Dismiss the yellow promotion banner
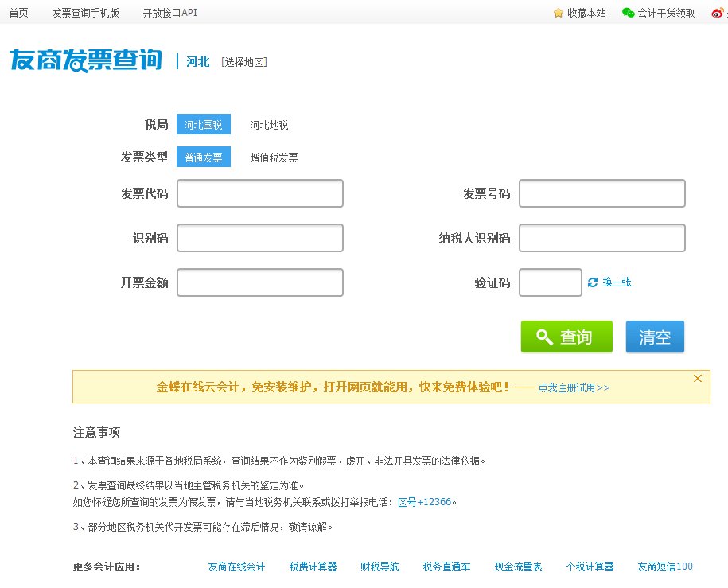Screen dimensions: 728x588 click(698, 378)
